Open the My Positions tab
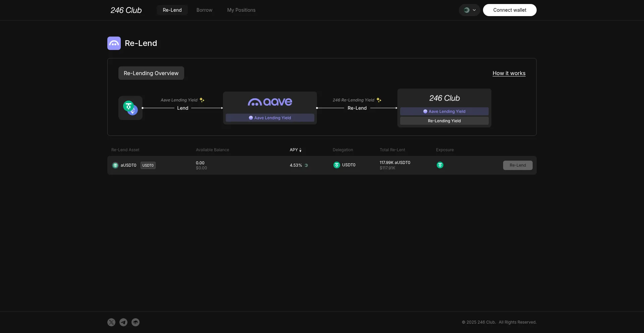 (241, 10)
